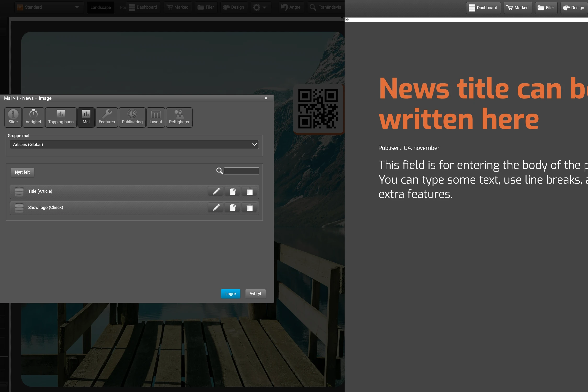Save with the Lagre button

(x=230, y=294)
